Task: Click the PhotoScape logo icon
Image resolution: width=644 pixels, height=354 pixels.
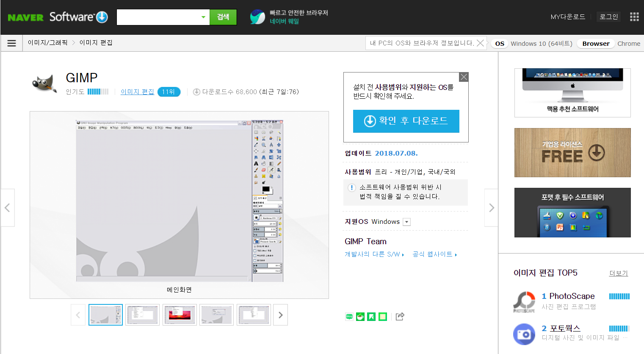Action: 524,302
